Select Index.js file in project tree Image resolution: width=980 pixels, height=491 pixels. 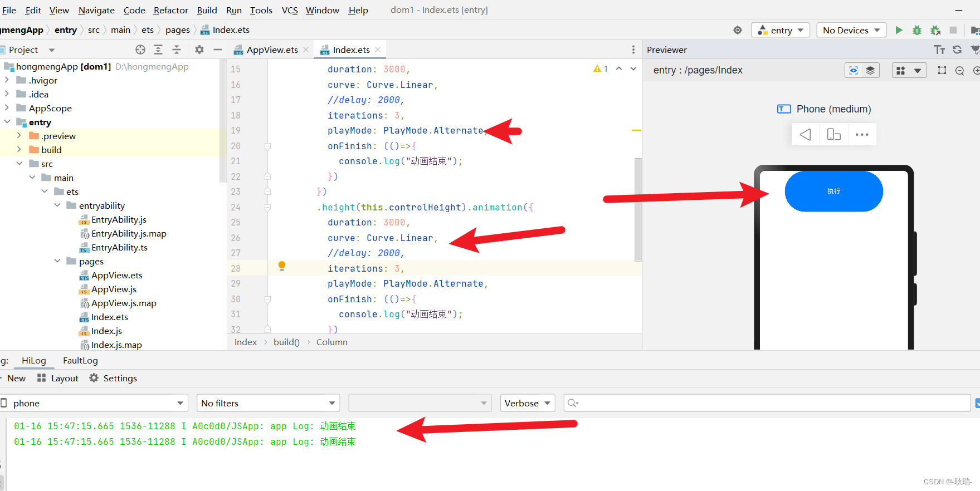point(106,331)
